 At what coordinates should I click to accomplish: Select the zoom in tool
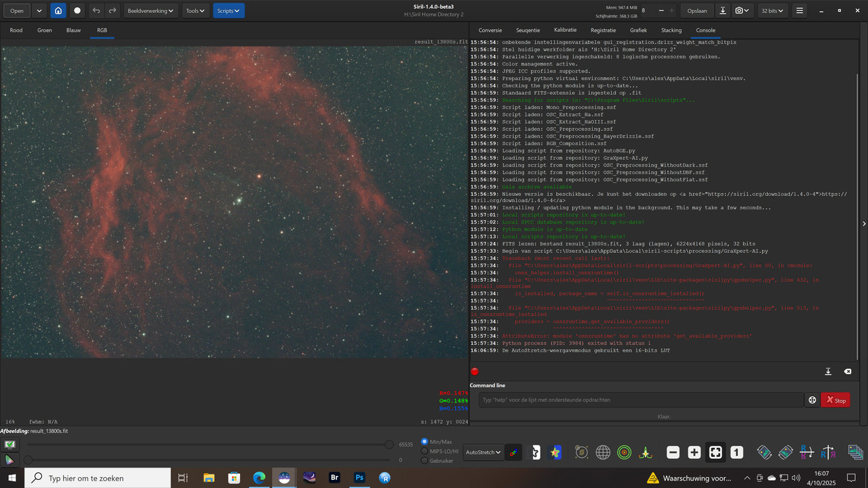694,452
